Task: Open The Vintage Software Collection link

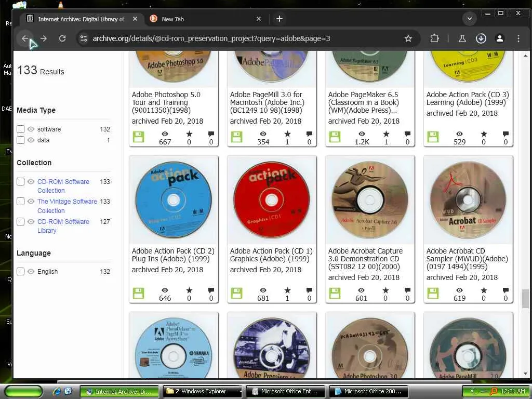Action: tap(67, 206)
